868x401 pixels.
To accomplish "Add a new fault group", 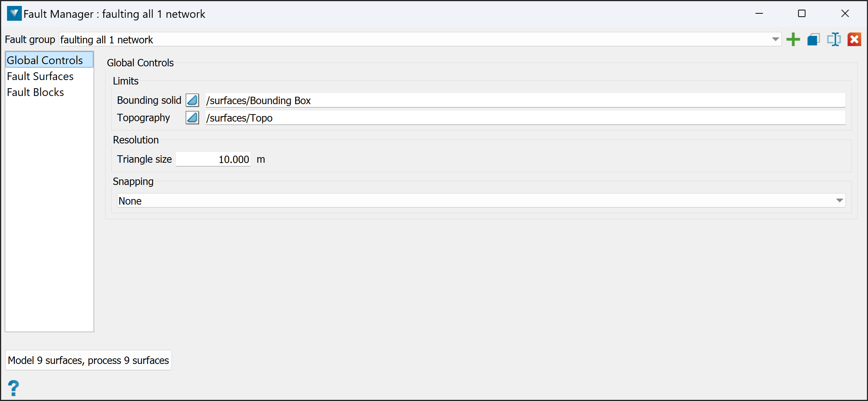I will 793,40.
